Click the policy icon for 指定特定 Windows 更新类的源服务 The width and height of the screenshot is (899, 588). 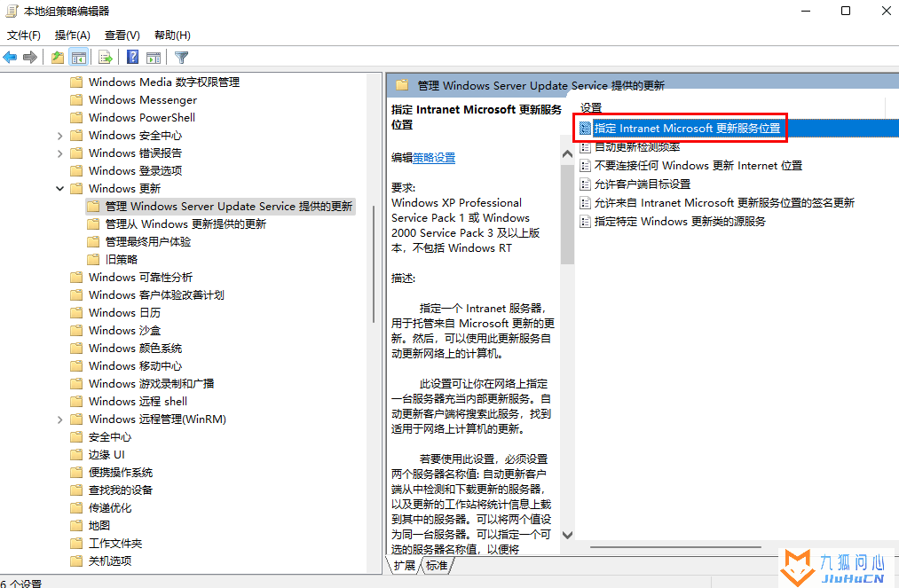click(x=585, y=221)
